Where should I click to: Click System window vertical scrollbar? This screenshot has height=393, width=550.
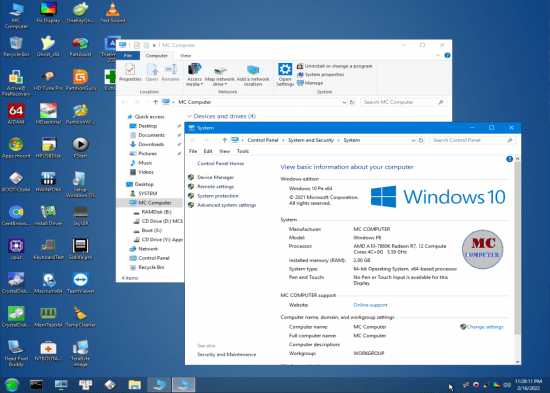(517, 248)
